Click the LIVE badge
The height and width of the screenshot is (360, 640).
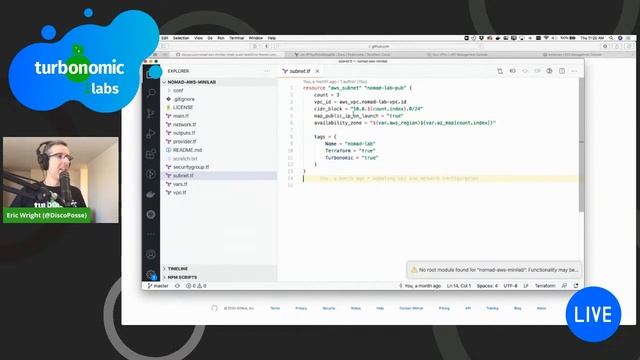[593, 314]
